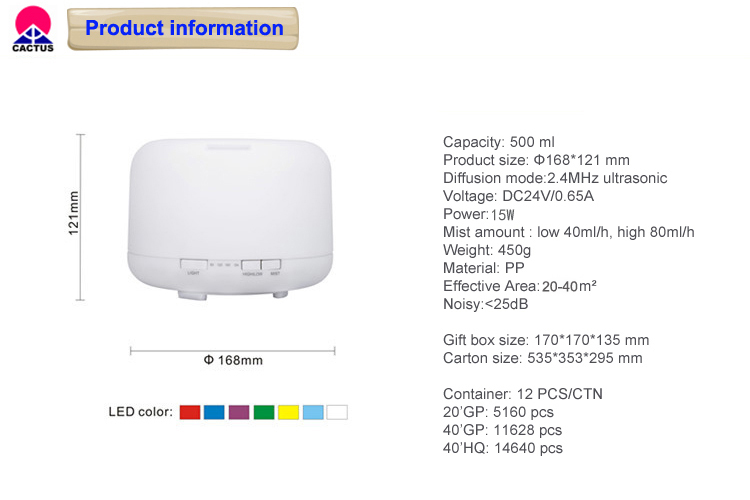The image size is (750, 500).
Task: Pick the light blue LED color swatch
Action: 313,412
